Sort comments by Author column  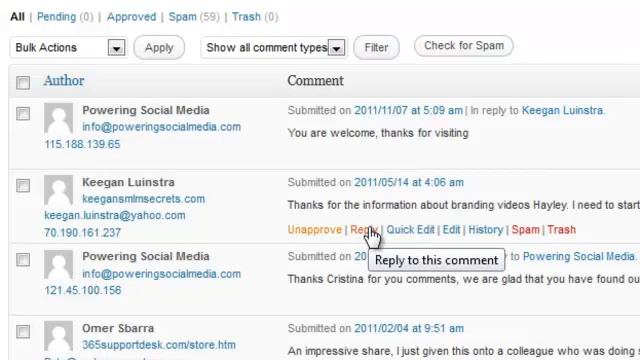[64, 80]
